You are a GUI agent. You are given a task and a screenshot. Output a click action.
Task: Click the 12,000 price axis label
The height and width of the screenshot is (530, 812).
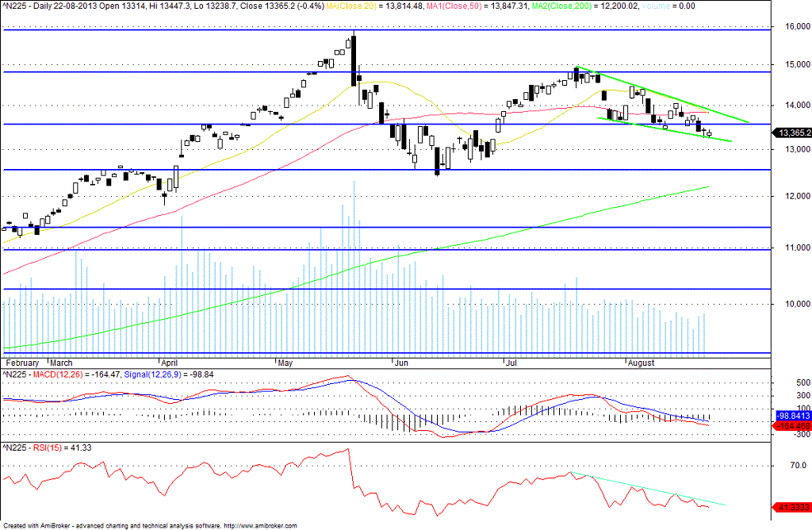[x=798, y=196]
